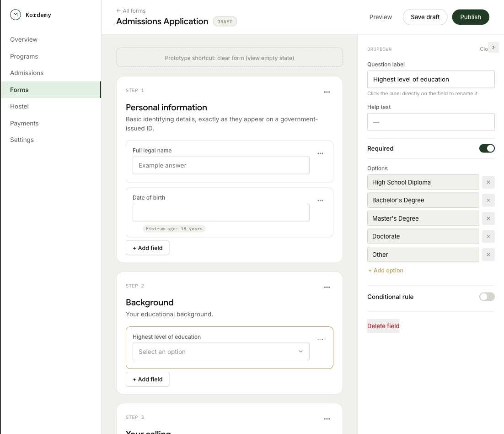
Task: Click the Minimum age: 18 years tag
Action: coord(174,229)
